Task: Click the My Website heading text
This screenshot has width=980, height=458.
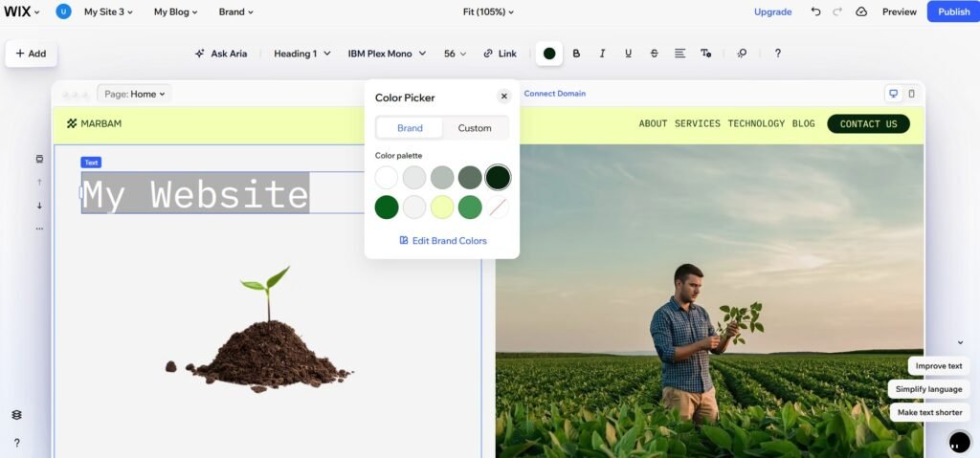Action: point(195,193)
